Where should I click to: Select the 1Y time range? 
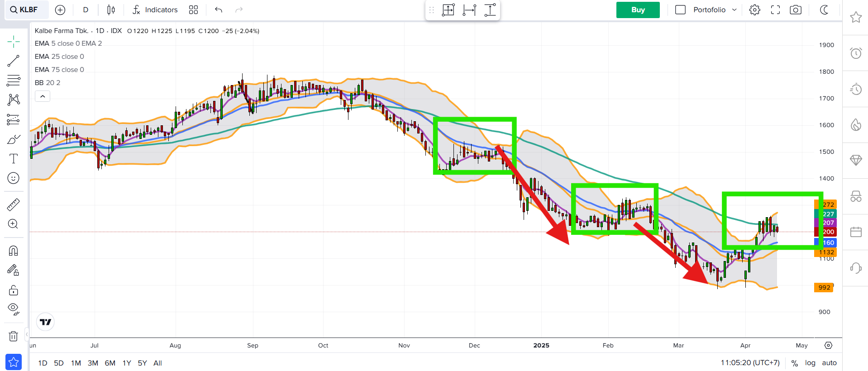(127, 363)
